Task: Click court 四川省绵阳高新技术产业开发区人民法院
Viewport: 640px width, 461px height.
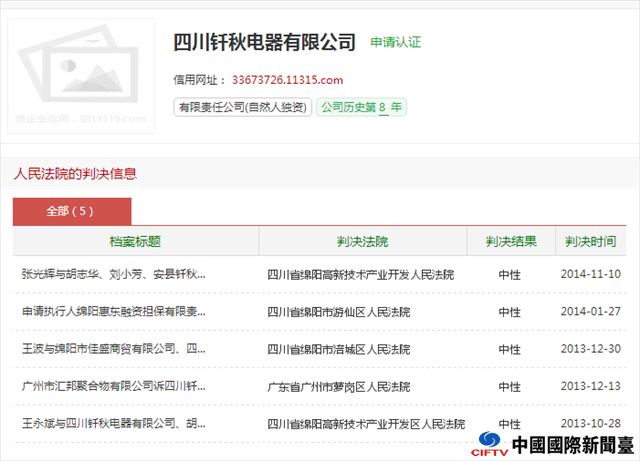Action: pyautogui.click(x=366, y=424)
